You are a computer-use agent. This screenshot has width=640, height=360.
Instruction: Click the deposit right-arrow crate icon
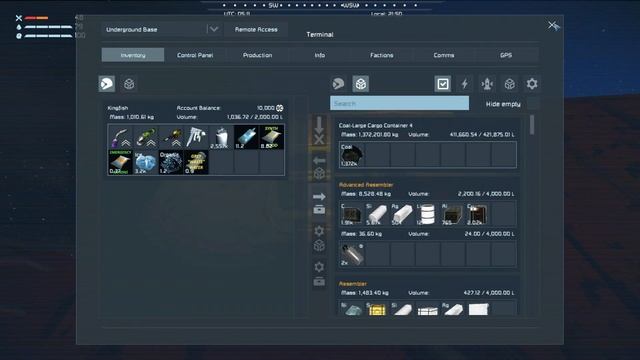tap(319, 203)
